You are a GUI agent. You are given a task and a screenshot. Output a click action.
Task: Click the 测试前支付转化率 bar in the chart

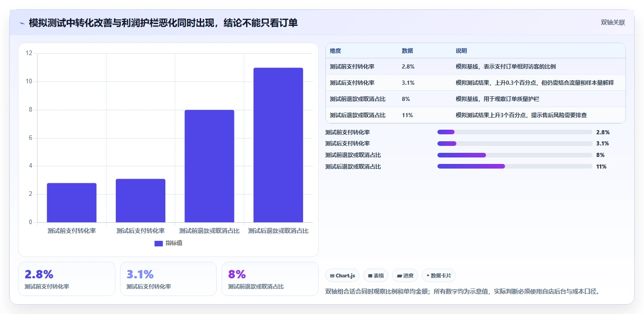72,203
